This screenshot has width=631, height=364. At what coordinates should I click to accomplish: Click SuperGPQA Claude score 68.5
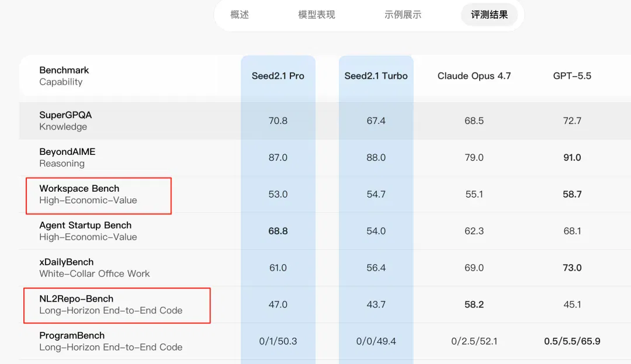[474, 121]
